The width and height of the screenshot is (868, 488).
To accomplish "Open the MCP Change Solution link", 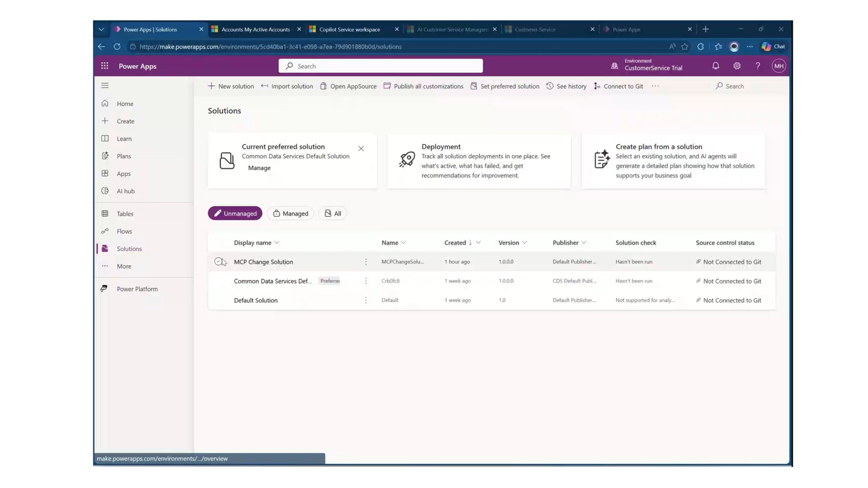I will point(264,262).
